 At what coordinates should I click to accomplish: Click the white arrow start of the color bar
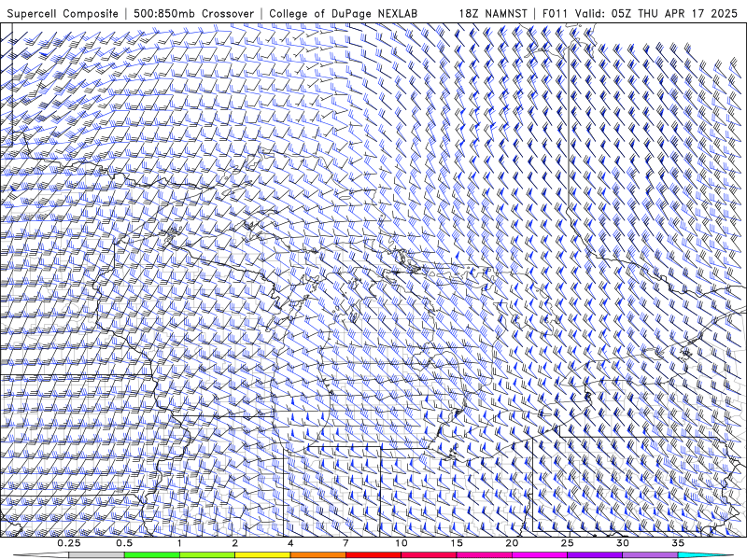point(41,555)
